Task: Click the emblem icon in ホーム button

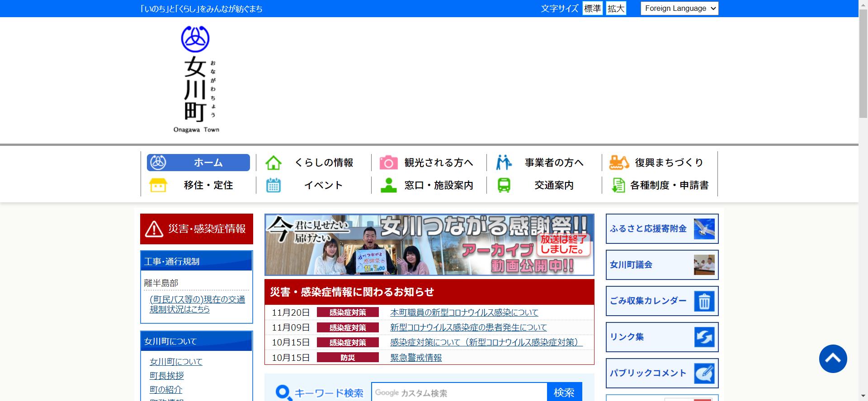Action: pyautogui.click(x=158, y=162)
